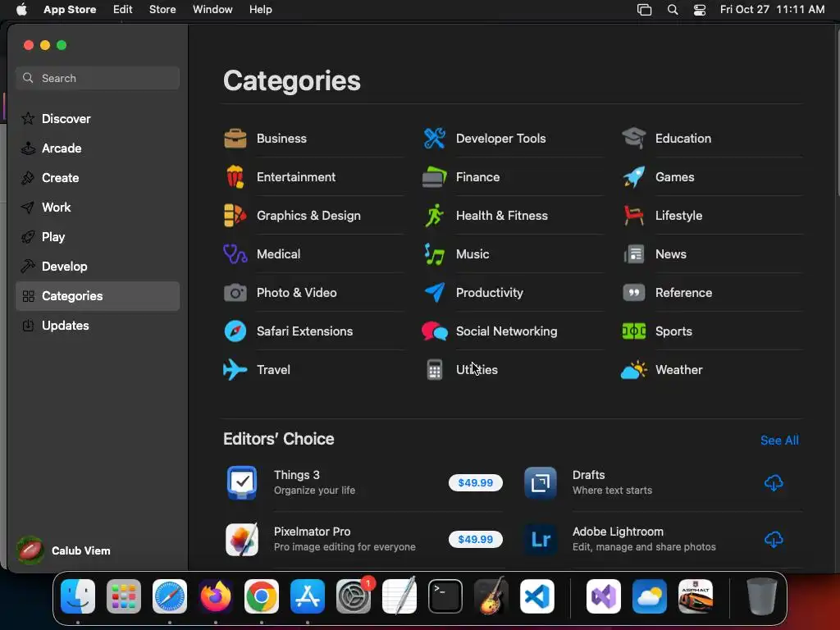
Task: Switch to the Develop section
Action: click(x=98, y=267)
